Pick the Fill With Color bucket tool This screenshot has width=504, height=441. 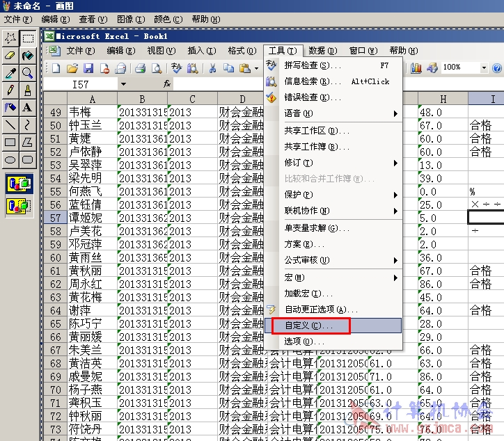(28, 56)
